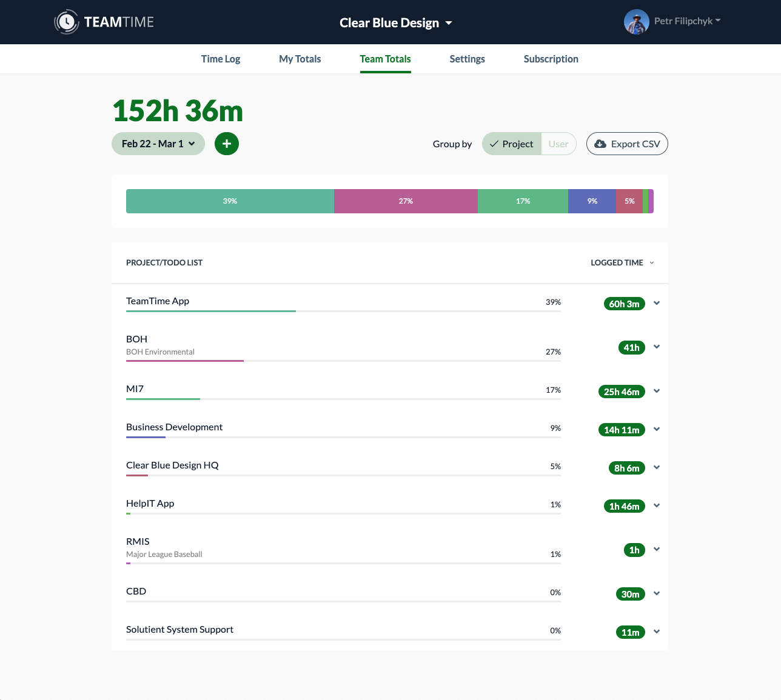Switch to the Time Log tab
781x700 pixels.
pyautogui.click(x=221, y=59)
